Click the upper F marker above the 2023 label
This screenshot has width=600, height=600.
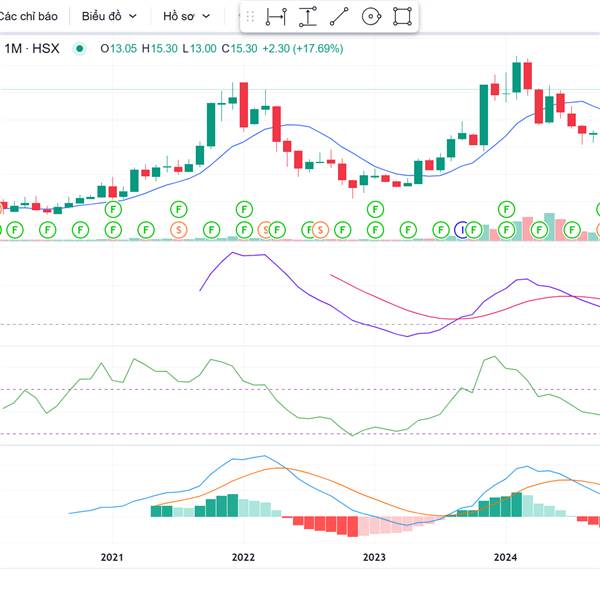(x=375, y=209)
